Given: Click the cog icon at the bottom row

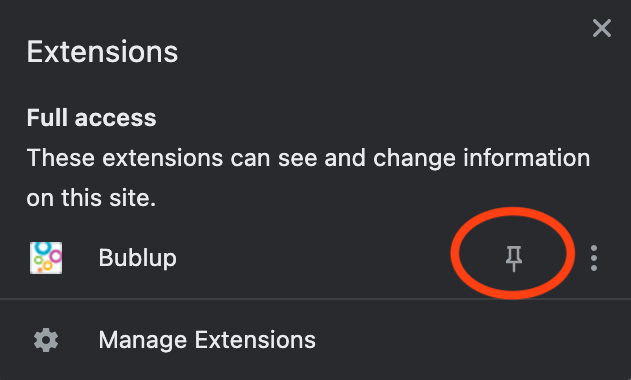Looking at the screenshot, I should [46, 340].
